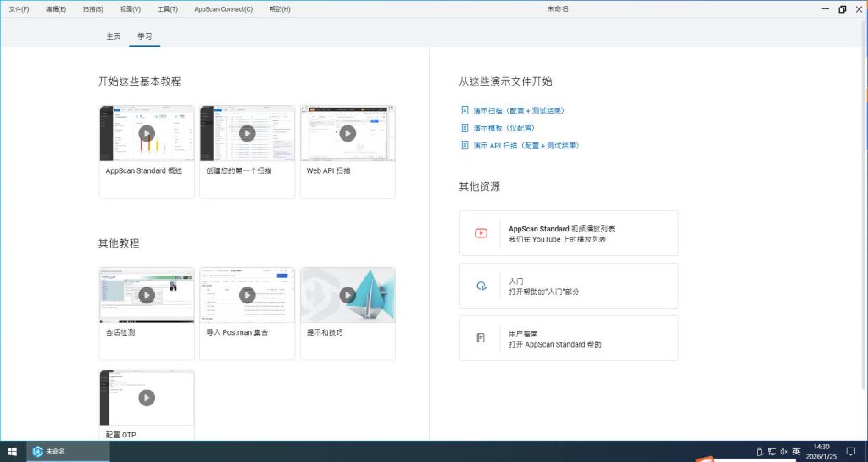
Task: Click the volume icon in system tray
Action: click(x=784, y=451)
